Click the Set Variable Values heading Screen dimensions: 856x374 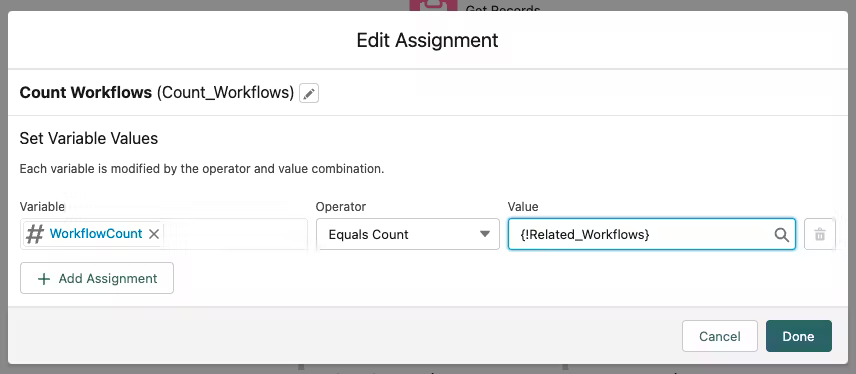(88, 138)
